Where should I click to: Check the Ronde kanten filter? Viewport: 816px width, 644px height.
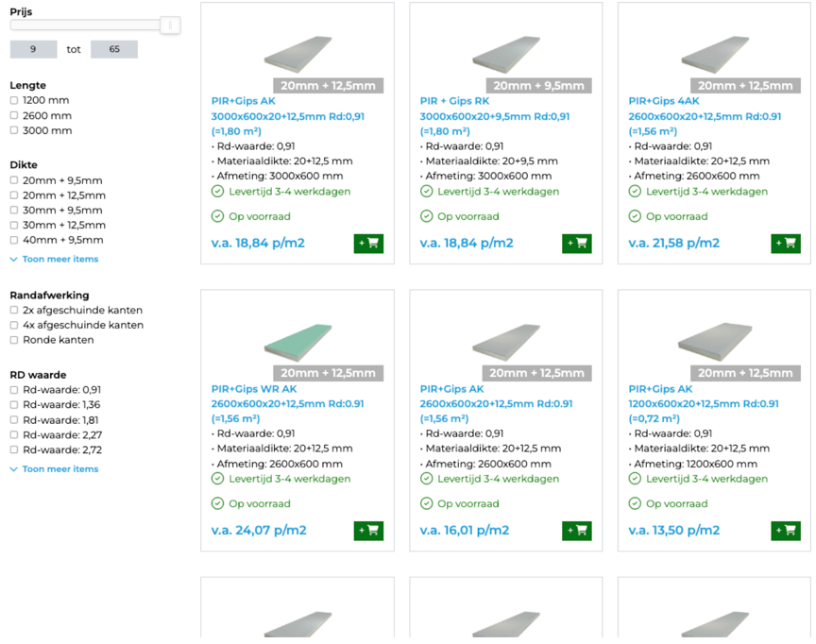point(14,340)
